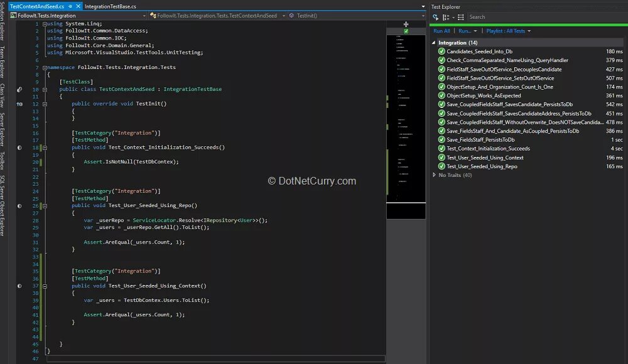The width and height of the screenshot is (628, 364).
Task: Open the group-by dropdown arrow in Test Explorer
Action: point(453,17)
